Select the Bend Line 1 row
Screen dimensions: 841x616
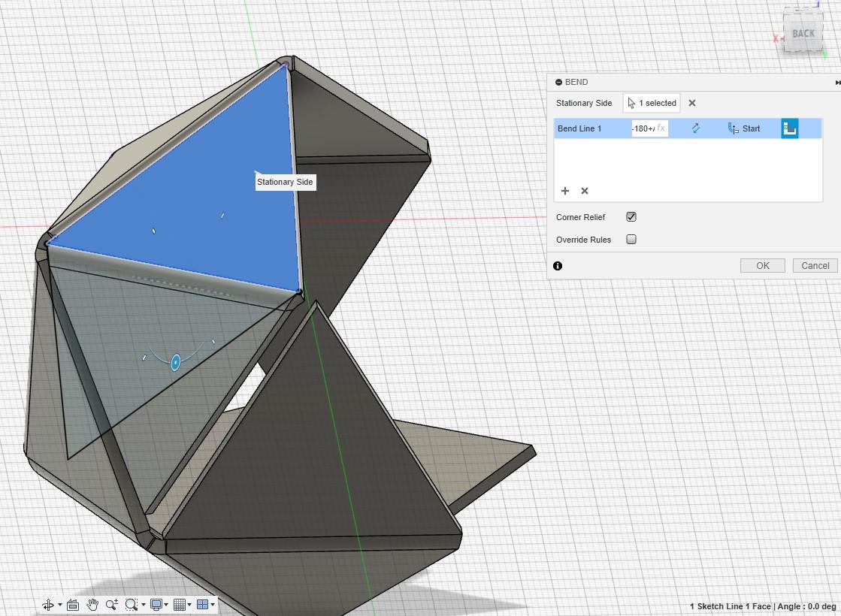click(x=688, y=128)
